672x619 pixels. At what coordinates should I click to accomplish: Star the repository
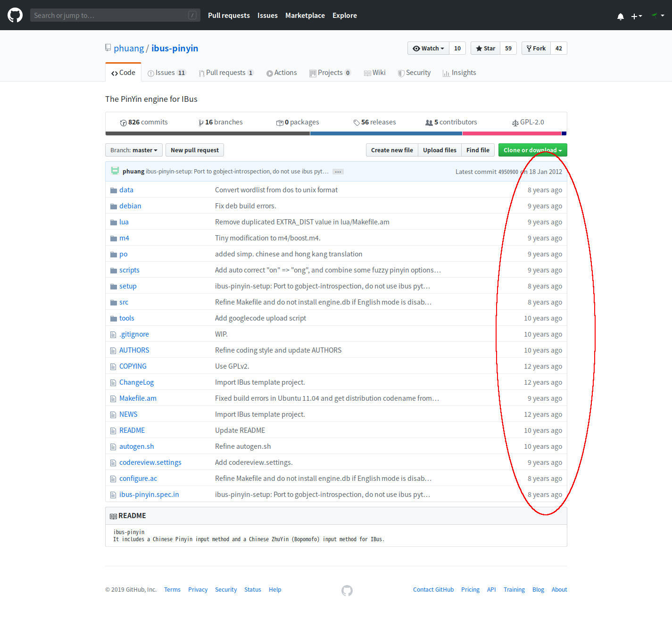coord(485,48)
